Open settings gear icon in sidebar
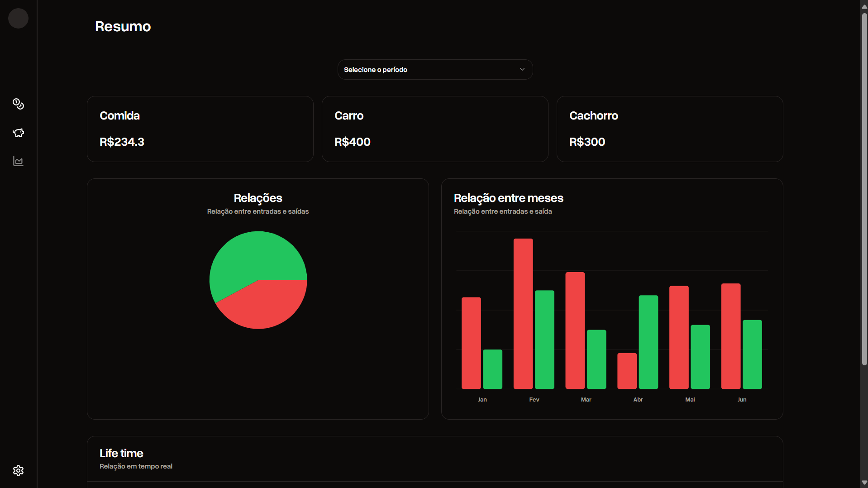 click(x=18, y=471)
